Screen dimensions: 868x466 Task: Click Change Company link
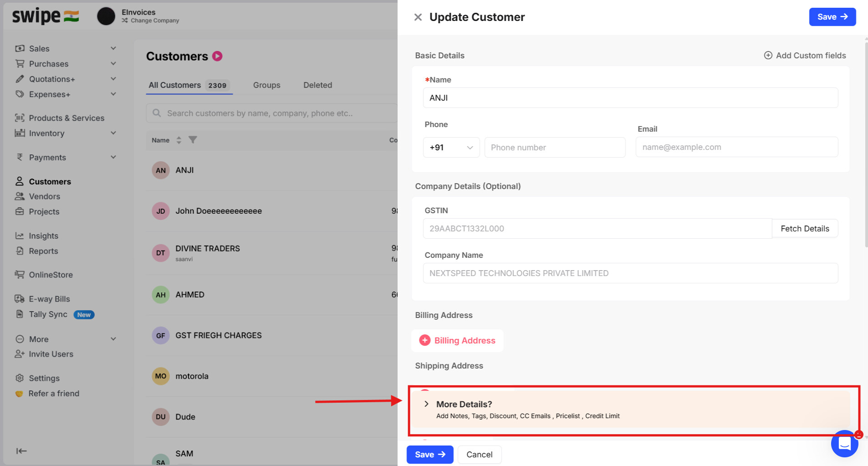pyautogui.click(x=155, y=20)
